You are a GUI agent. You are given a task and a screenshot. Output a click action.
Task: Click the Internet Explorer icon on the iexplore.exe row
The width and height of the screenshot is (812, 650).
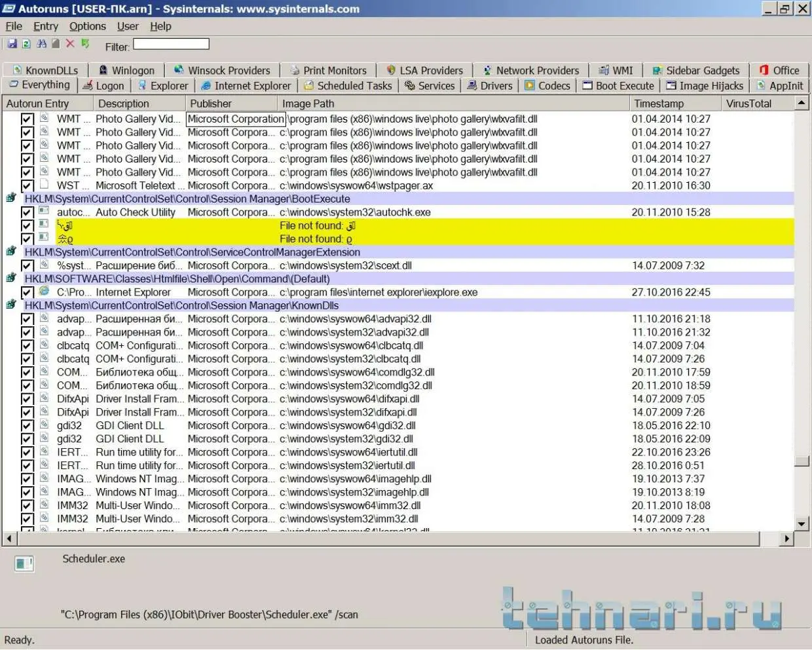point(44,291)
